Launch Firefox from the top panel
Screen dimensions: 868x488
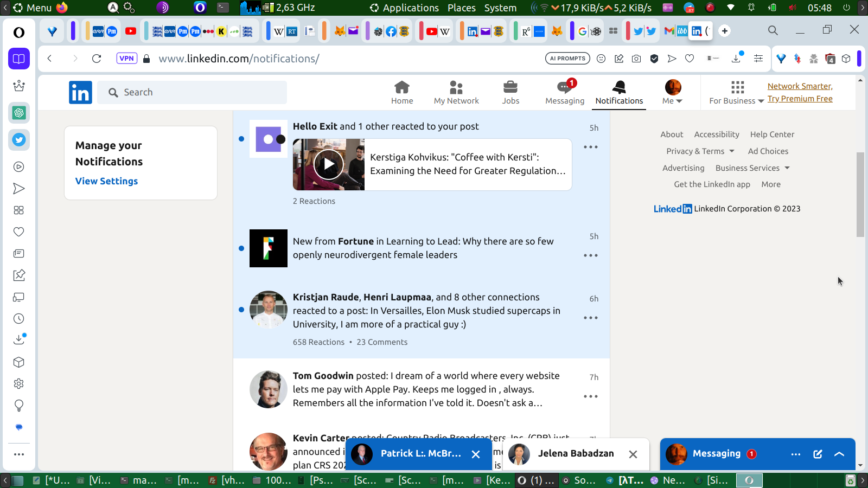tap(62, 8)
